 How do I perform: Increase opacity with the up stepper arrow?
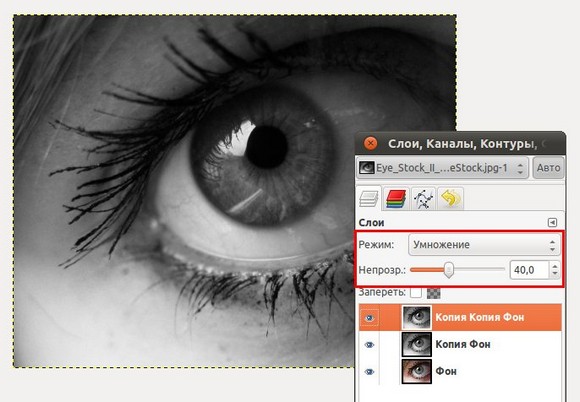(x=554, y=266)
